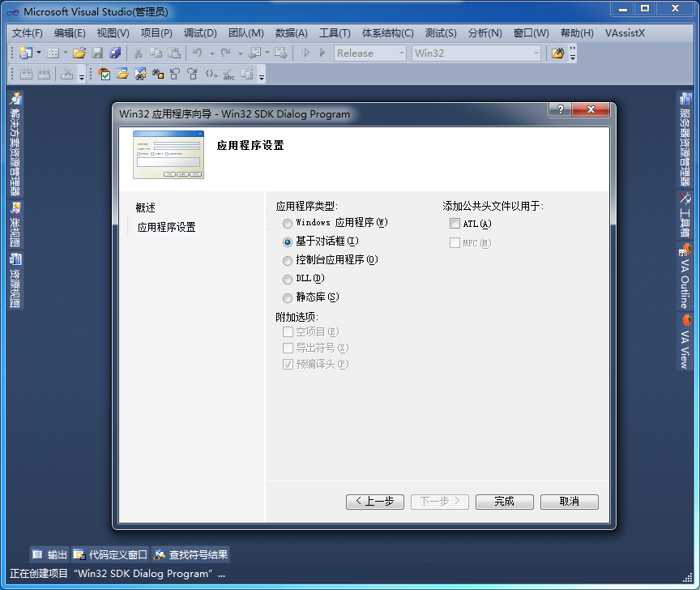
Task: Click the Save All icon
Action: click(115, 53)
